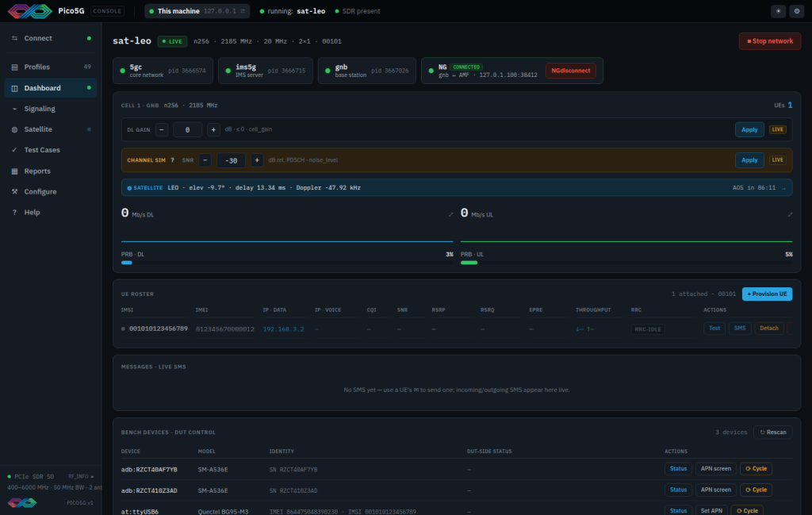Viewport: 812px width, 515px height.
Task: Expand RF_INFO in the sidebar footer
Action: [x=81, y=477]
